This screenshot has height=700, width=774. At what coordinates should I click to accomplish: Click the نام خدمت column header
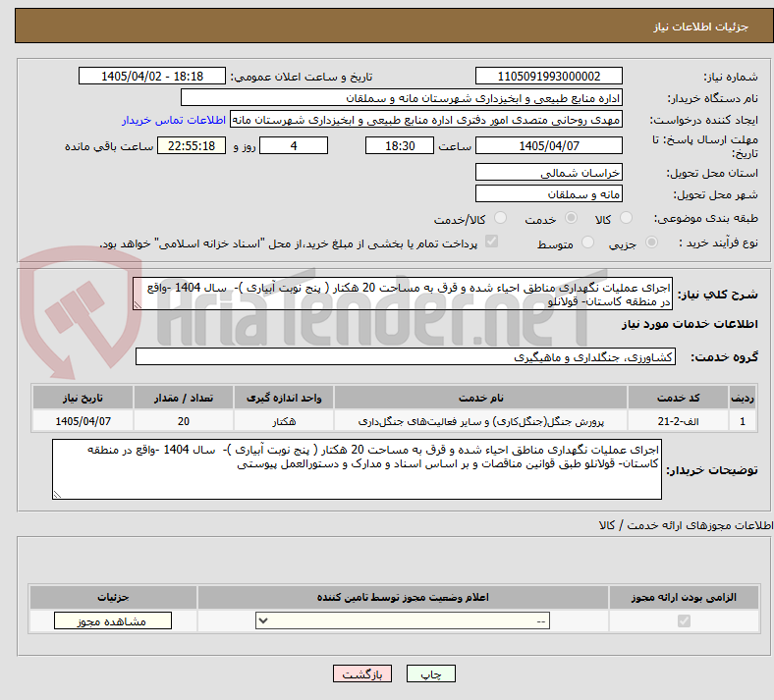pos(480,398)
